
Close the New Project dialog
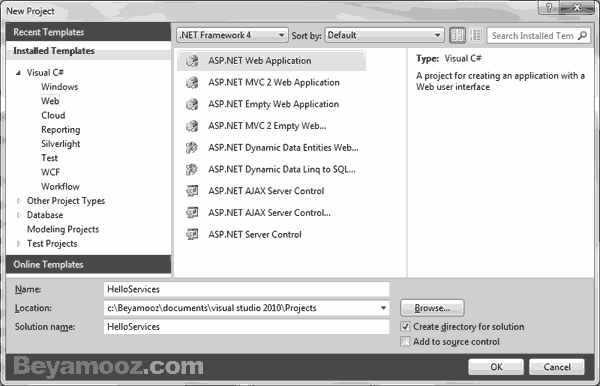click(x=577, y=8)
